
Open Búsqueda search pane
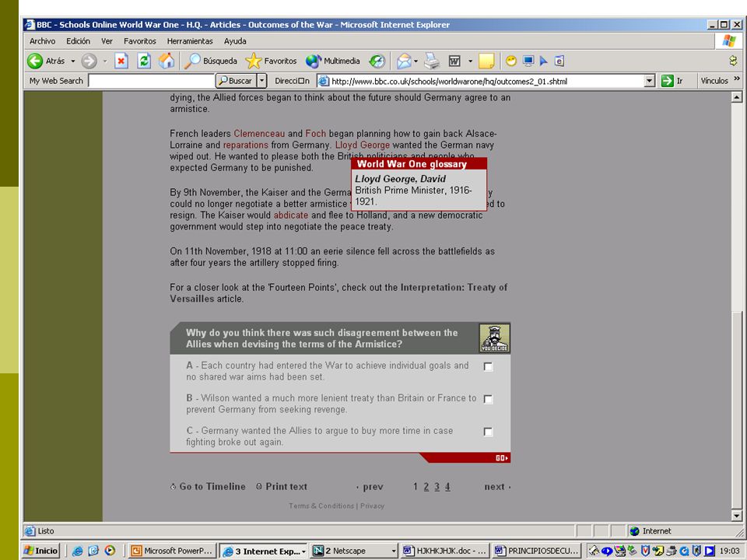211,61
